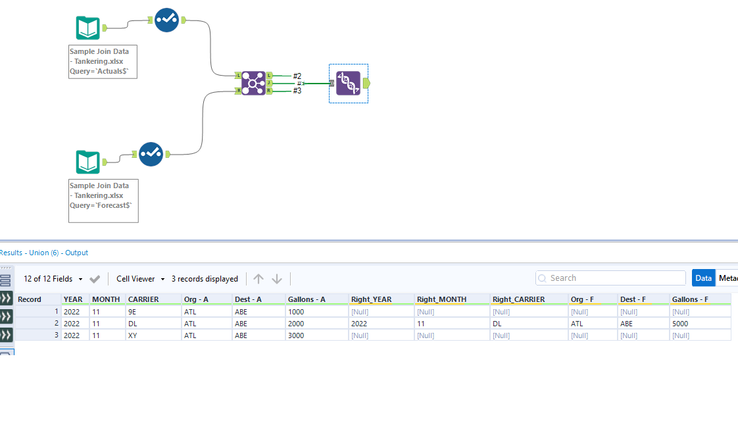Click the Join tool right input anchor

[x=238, y=90]
